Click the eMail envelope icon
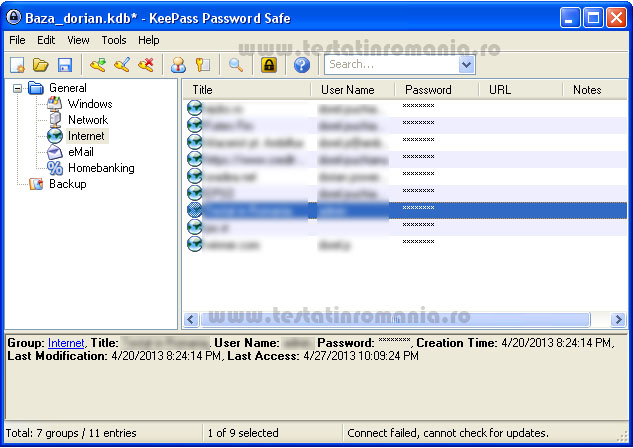The height and width of the screenshot is (448, 633). pos(54,152)
